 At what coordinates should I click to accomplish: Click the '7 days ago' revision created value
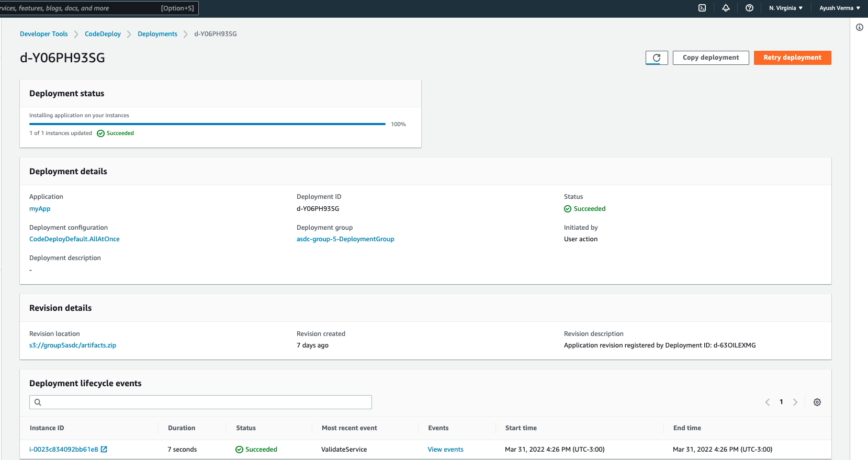click(312, 345)
